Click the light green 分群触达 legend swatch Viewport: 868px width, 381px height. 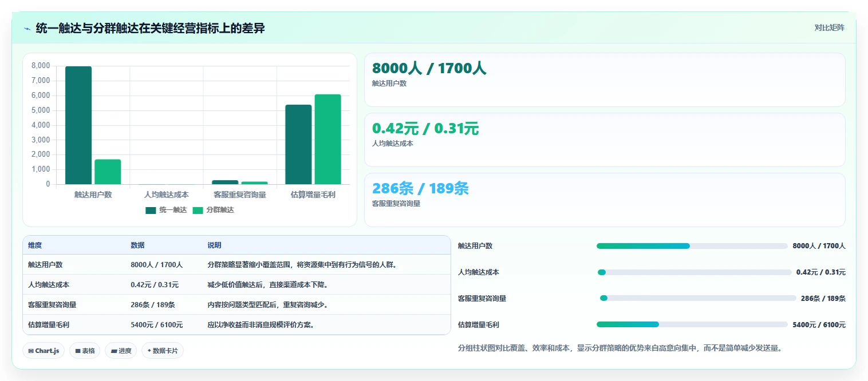(198, 210)
